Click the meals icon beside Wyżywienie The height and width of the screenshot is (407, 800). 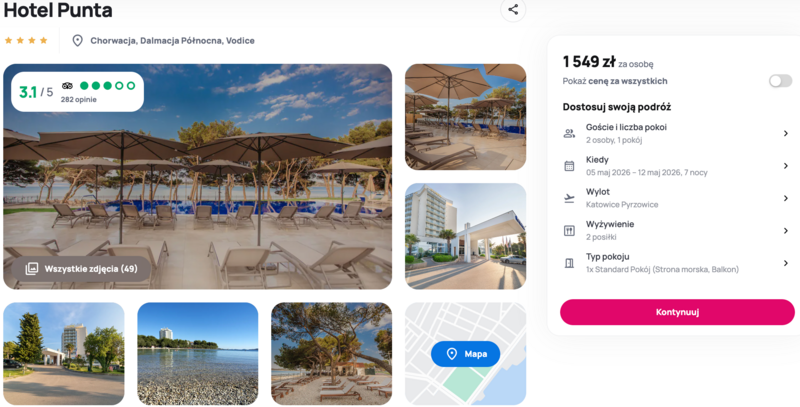point(569,231)
